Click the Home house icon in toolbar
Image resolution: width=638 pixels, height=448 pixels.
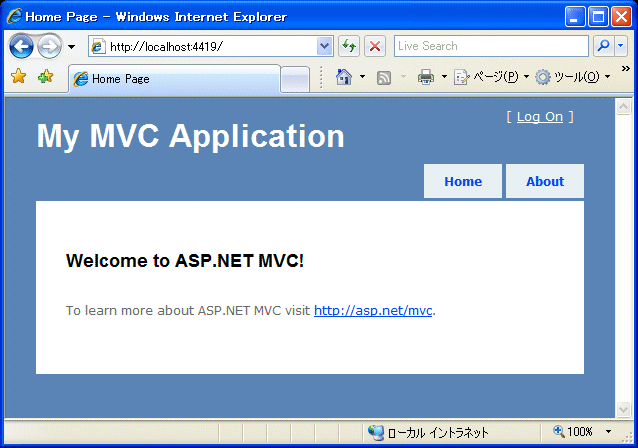tap(344, 77)
